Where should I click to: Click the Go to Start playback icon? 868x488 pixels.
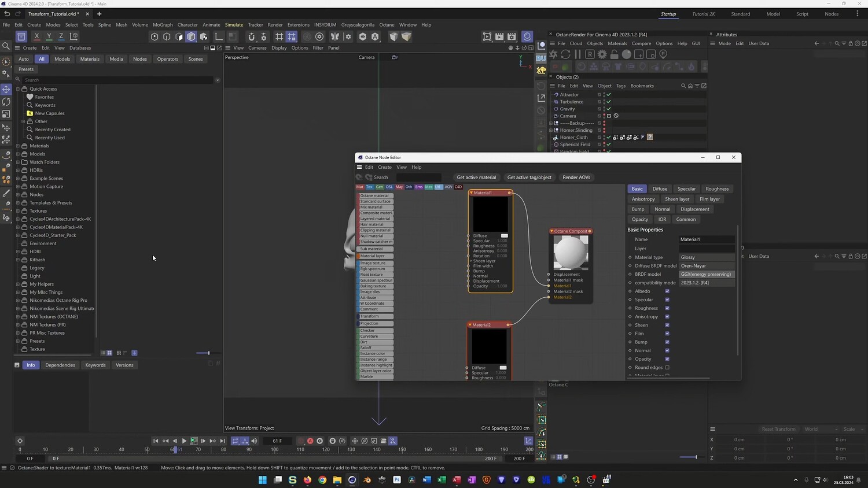pyautogui.click(x=156, y=441)
